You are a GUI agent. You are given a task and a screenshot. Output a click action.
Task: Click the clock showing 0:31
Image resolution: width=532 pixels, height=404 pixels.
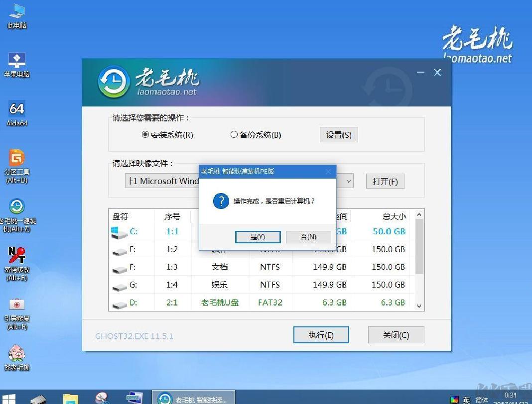(510, 395)
